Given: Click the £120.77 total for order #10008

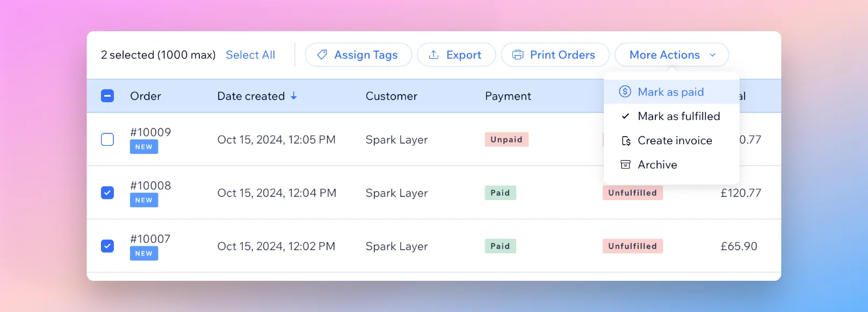Looking at the screenshot, I should [x=741, y=193].
